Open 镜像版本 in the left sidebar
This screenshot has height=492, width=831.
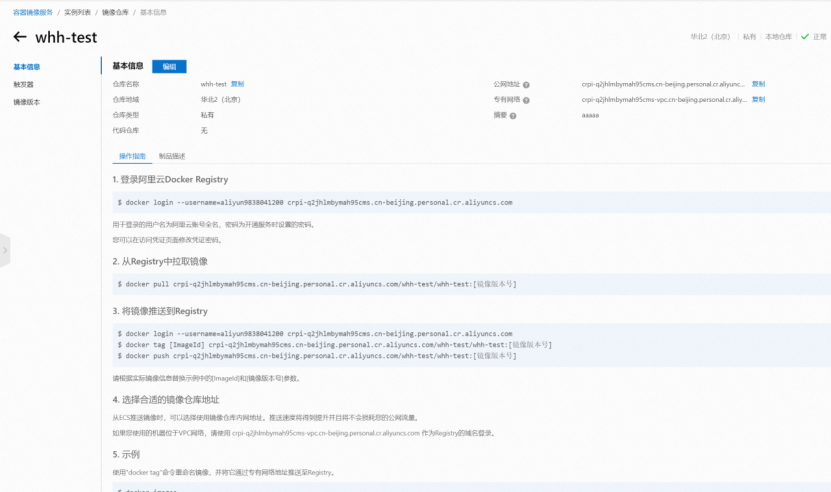point(26,102)
